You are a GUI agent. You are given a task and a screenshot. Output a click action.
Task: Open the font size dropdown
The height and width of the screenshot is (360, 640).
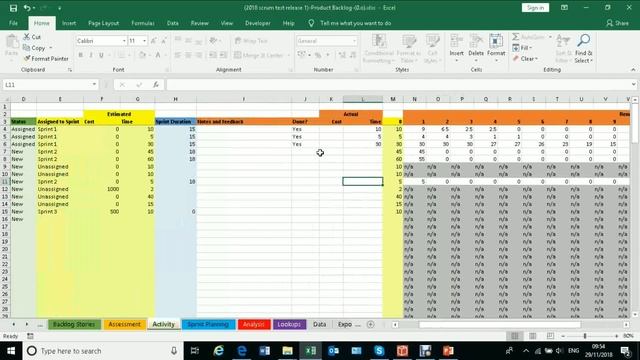[x=144, y=41]
